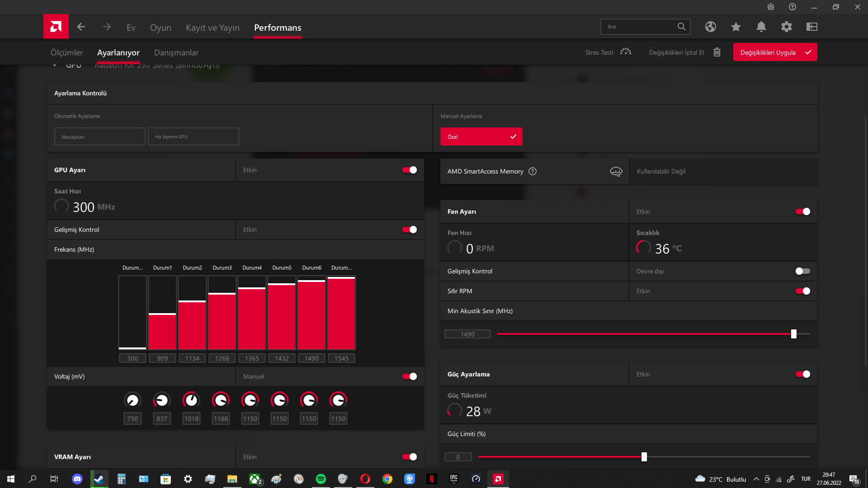Viewport: 868px width, 488px height.
Task: Go back with the left arrow icon
Action: (81, 27)
